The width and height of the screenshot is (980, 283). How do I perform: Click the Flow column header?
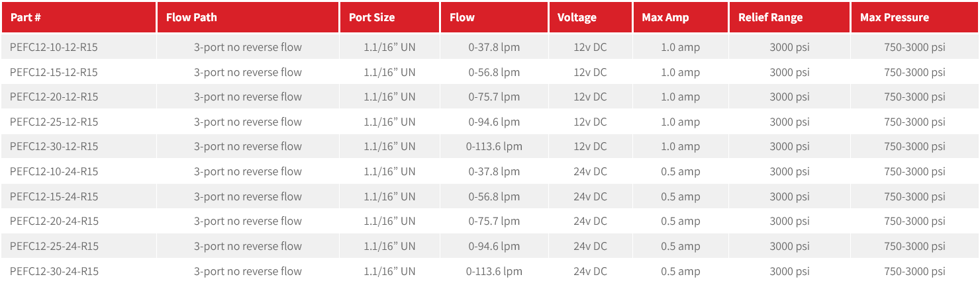462,18
